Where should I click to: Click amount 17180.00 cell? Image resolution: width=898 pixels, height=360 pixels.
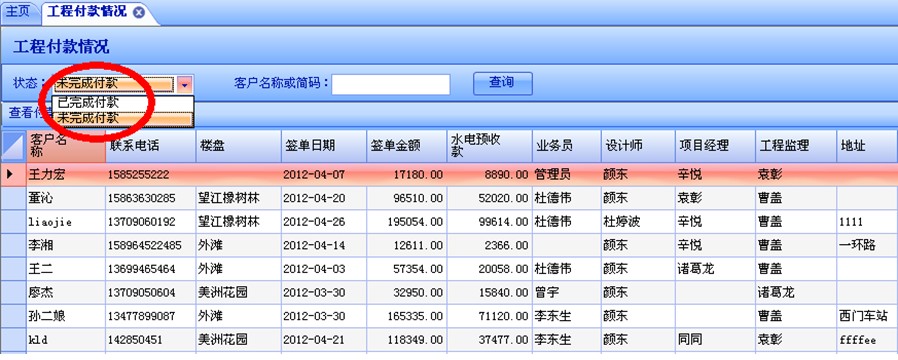click(x=406, y=175)
